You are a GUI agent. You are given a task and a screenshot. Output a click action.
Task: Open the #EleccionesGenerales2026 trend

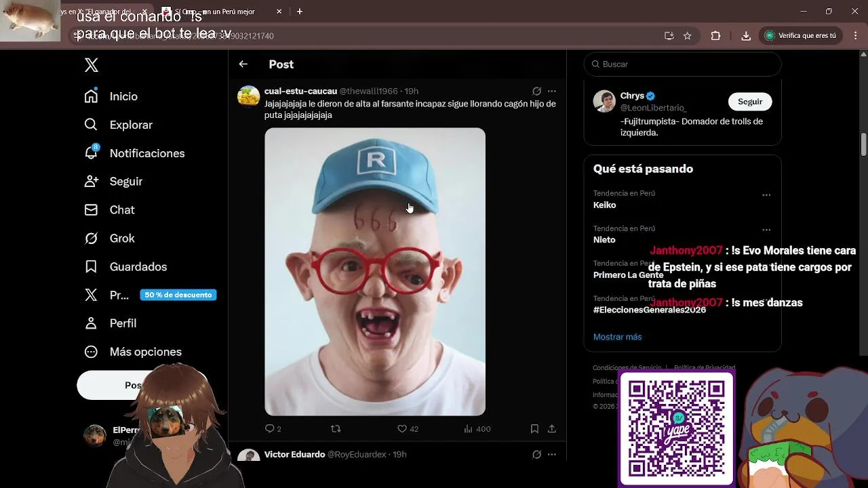point(650,310)
